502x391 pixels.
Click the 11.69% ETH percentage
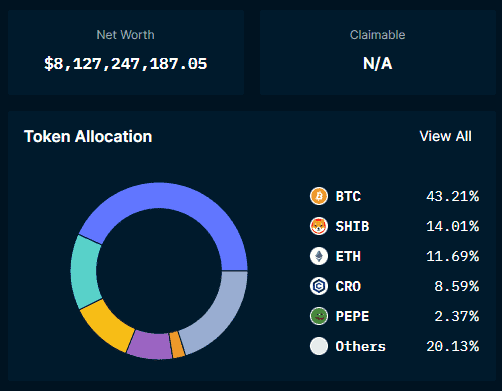453,256
